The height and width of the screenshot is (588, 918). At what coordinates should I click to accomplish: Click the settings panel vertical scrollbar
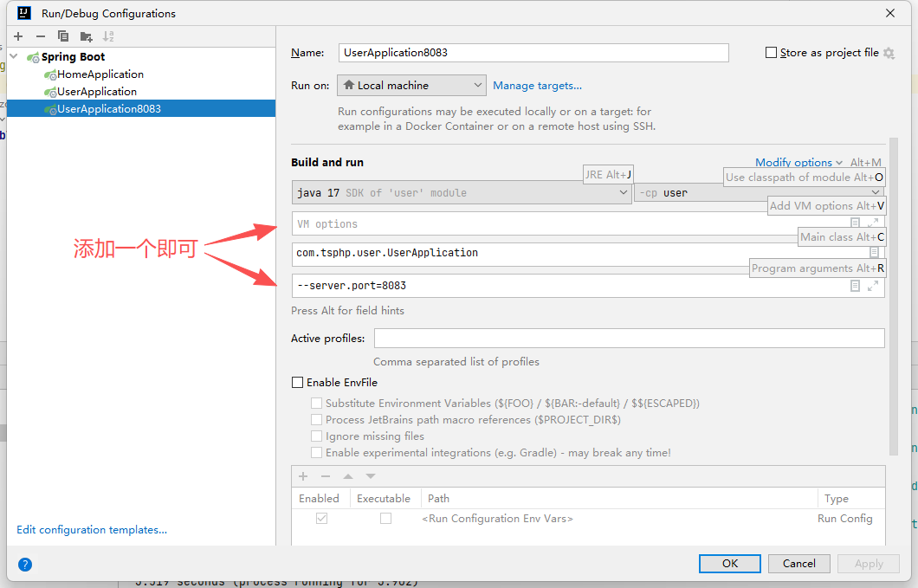[893, 294]
